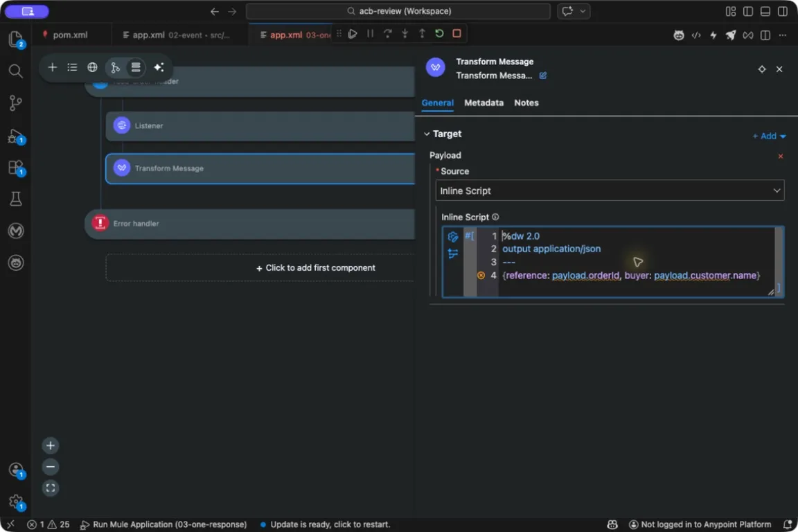Image resolution: width=798 pixels, height=532 pixels.
Task: Collapse the Target section
Action: [427, 134]
